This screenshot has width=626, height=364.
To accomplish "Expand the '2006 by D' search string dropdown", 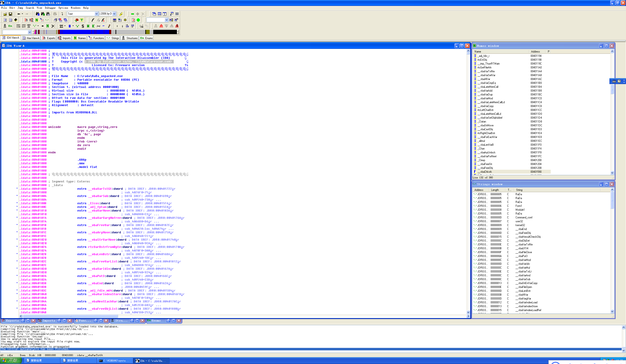I will point(115,14).
